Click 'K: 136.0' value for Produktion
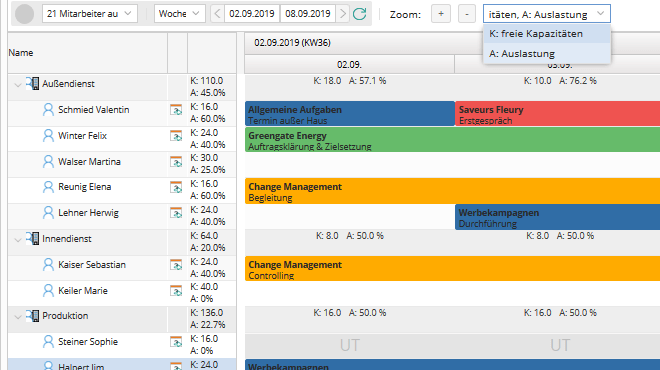 point(207,313)
